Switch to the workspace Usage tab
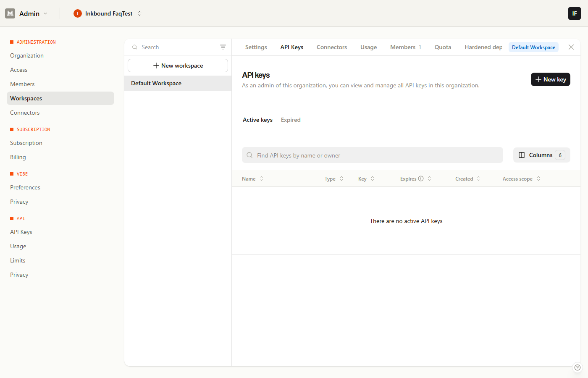The height and width of the screenshot is (378, 588). pyautogui.click(x=369, y=47)
